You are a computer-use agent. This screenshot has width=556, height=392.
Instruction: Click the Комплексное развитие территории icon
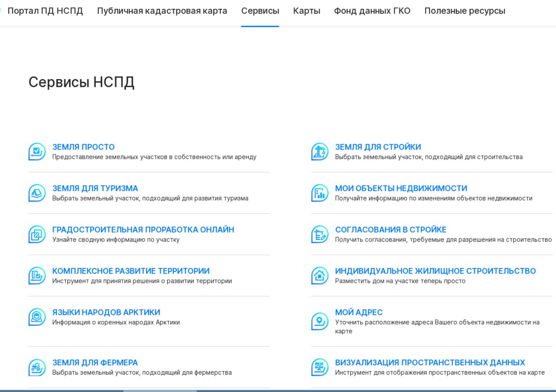click(x=37, y=275)
